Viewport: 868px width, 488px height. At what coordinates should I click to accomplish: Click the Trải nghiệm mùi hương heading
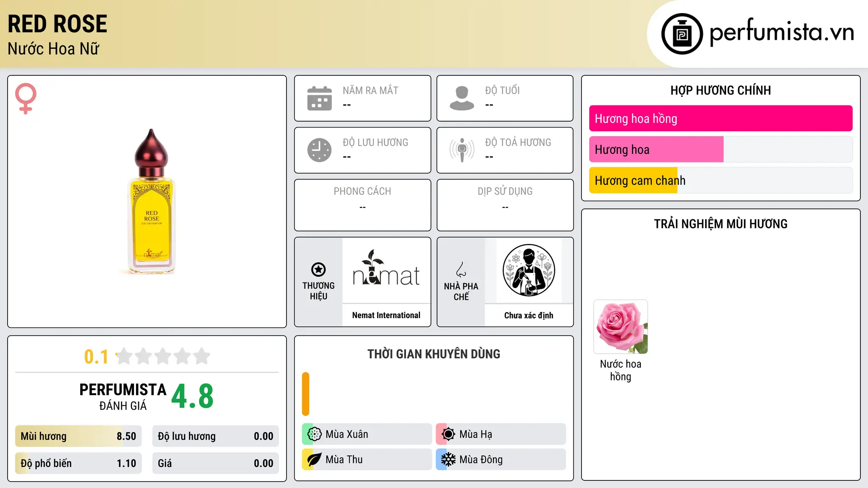coord(721,224)
